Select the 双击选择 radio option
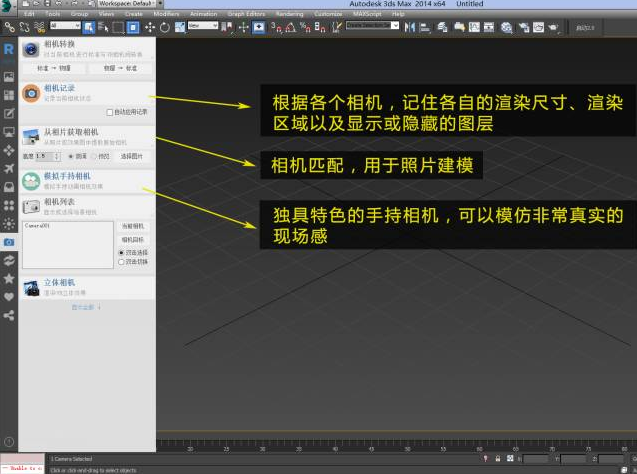 [121, 252]
